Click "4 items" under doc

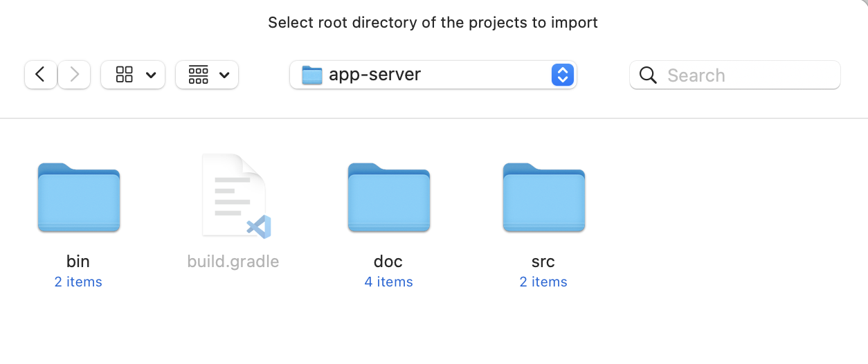(x=388, y=282)
